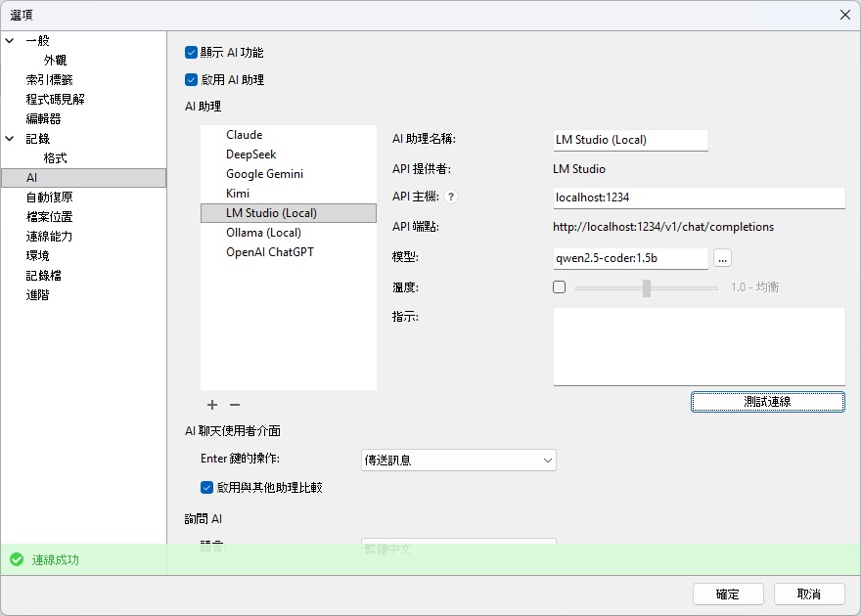Select 記錄檔 in the options tree

click(x=43, y=276)
